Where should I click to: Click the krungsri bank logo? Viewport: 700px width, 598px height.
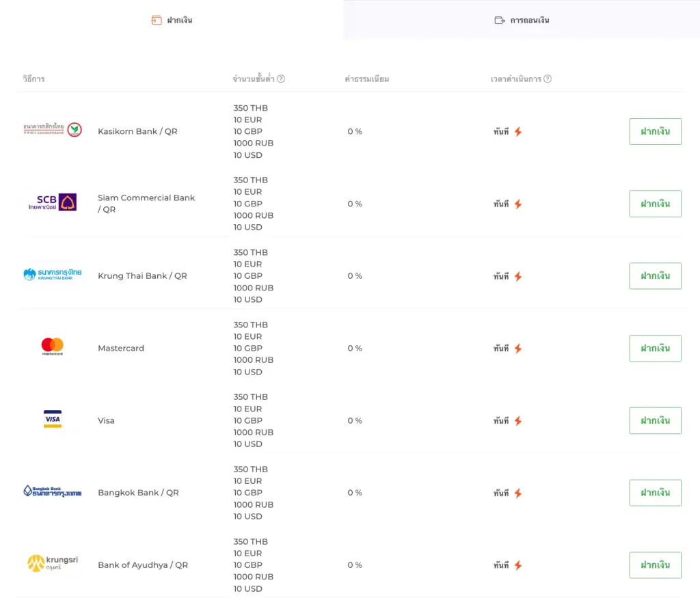[52, 565]
